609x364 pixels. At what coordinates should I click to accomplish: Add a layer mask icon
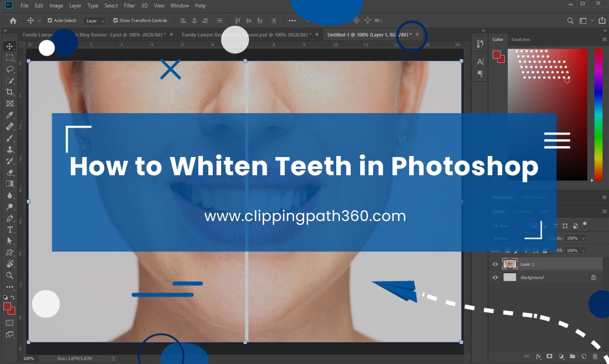[x=550, y=356]
